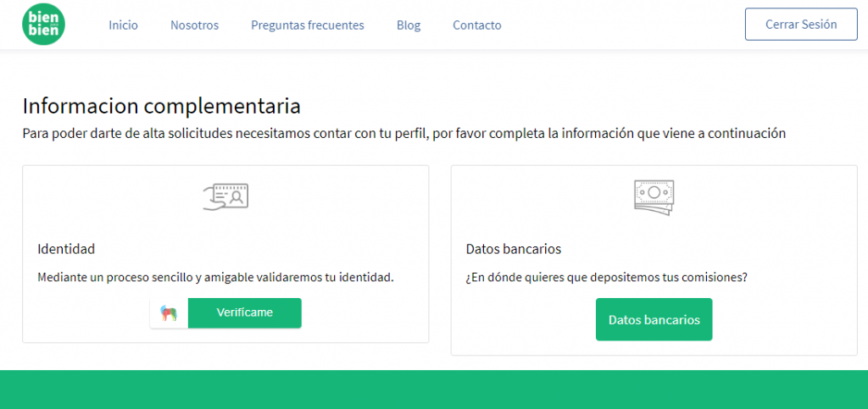This screenshot has width=868, height=409.
Task: Open the Inicio menu item
Action: (124, 25)
